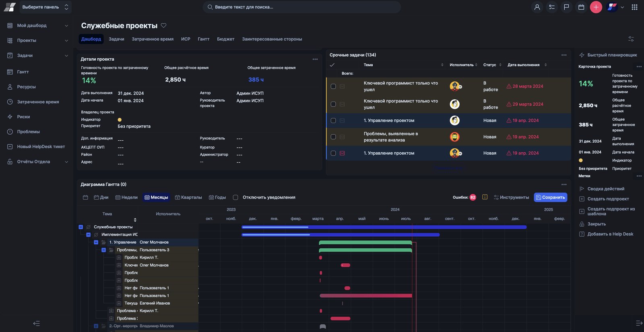Image resolution: width=644 pixels, height=332 pixels.
Task: Click the green 1. Управление Gantt bar
Action: [365, 242]
